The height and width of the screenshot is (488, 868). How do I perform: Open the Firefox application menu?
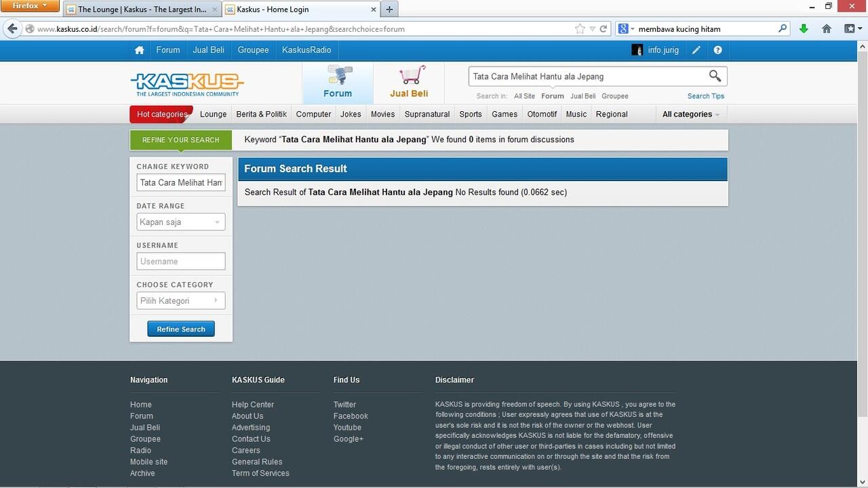30,6
